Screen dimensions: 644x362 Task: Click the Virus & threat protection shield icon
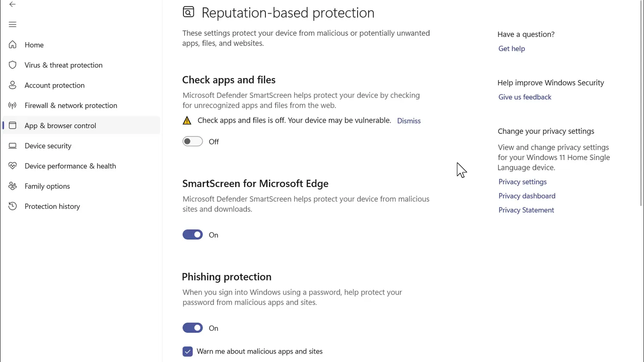(x=12, y=65)
